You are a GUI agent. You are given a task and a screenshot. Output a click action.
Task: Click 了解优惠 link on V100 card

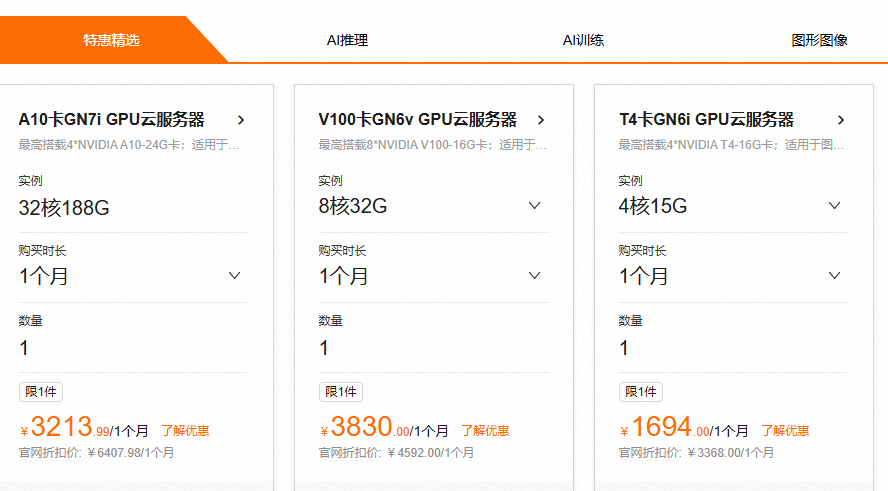485,431
